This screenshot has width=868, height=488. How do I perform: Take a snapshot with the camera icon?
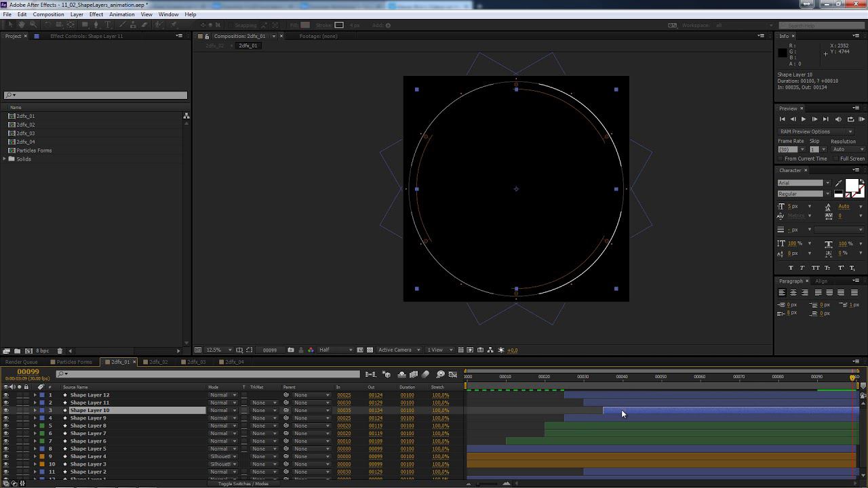point(291,350)
